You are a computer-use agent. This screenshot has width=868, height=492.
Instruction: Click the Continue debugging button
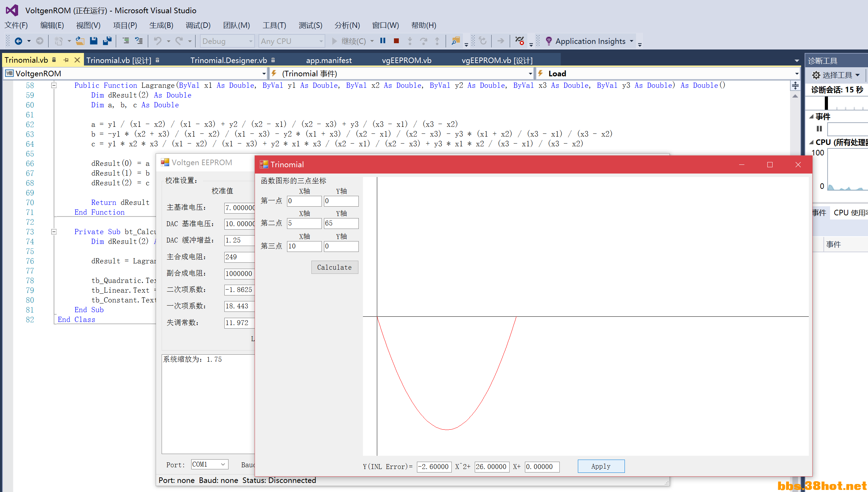[x=349, y=41]
